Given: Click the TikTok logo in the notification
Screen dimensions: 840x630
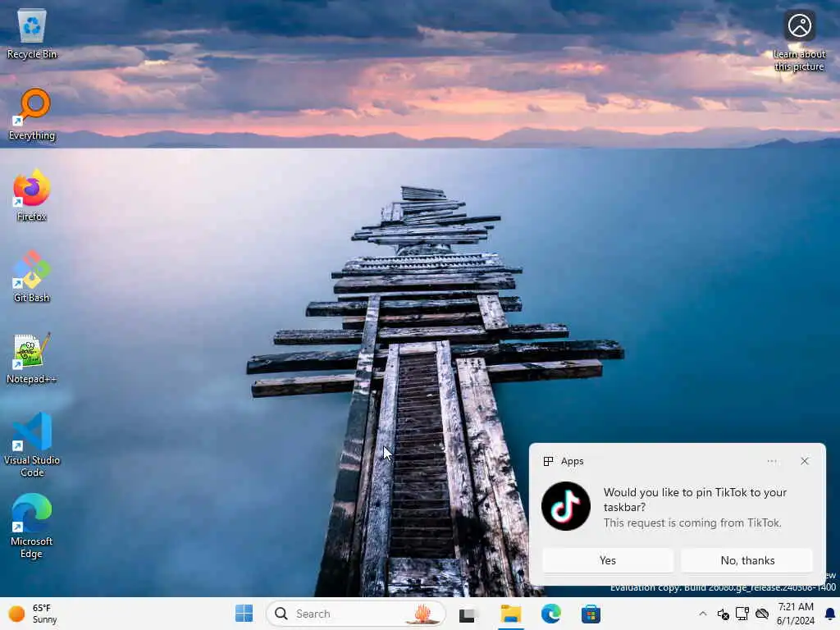Looking at the screenshot, I should [566, 505].
